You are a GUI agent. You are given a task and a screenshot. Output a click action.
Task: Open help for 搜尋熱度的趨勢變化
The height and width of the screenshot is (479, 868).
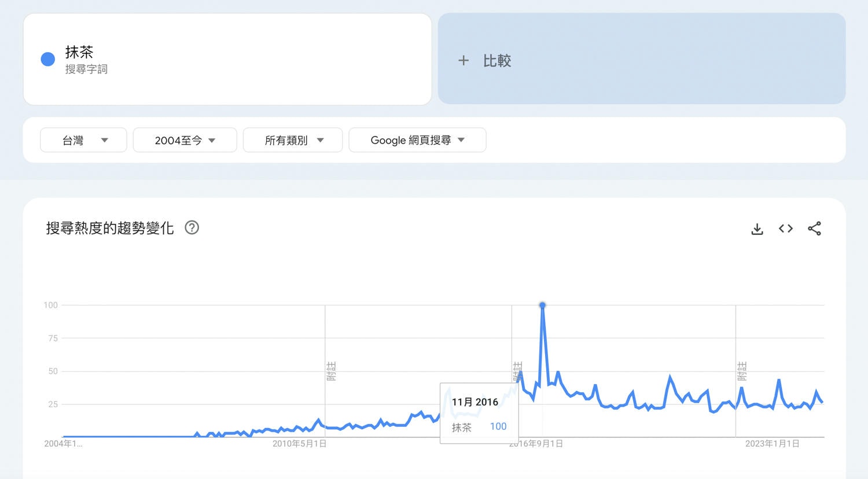(192, 228)
